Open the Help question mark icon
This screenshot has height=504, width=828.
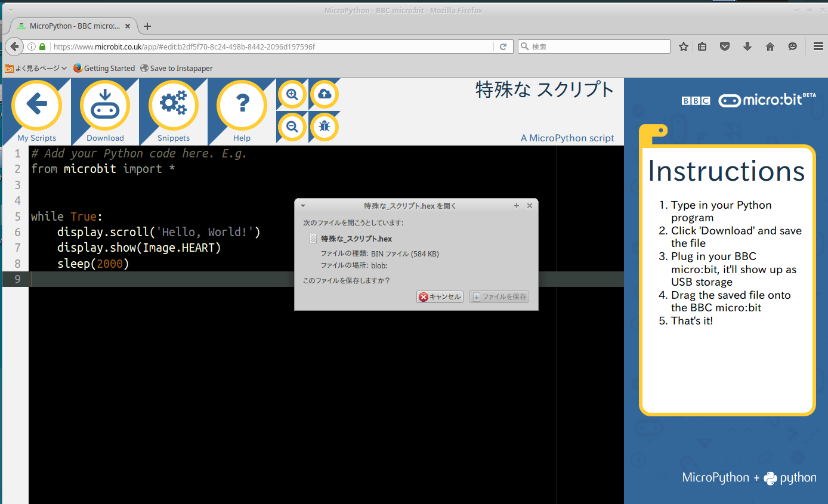click(x=242, y=105)
